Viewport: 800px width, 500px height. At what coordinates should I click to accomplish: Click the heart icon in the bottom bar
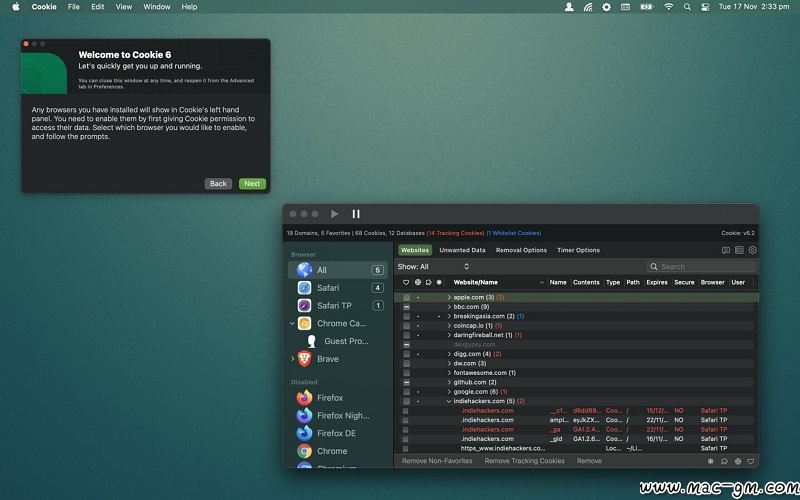751,461
